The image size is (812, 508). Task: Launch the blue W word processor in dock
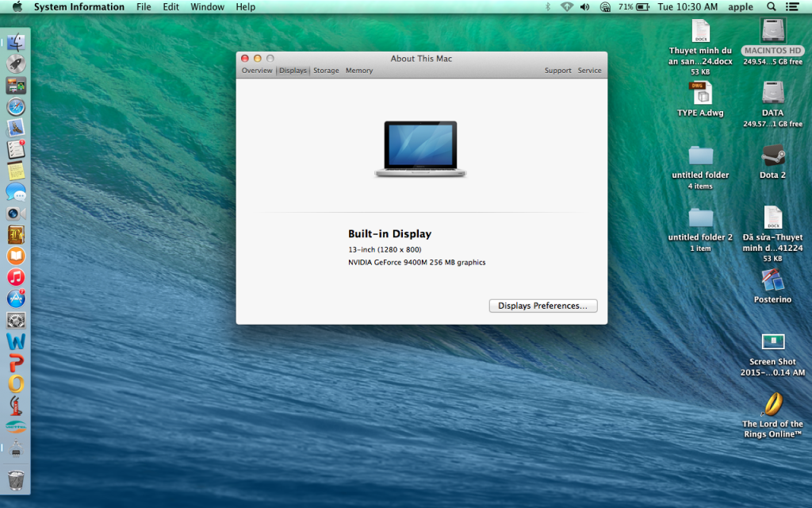(x=16, y=341)
